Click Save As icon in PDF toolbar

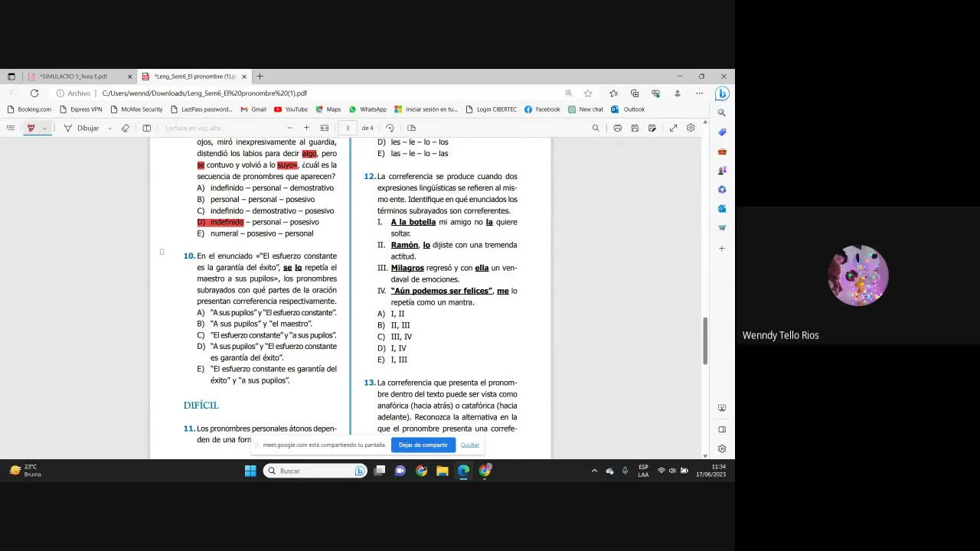click(652, 128)
